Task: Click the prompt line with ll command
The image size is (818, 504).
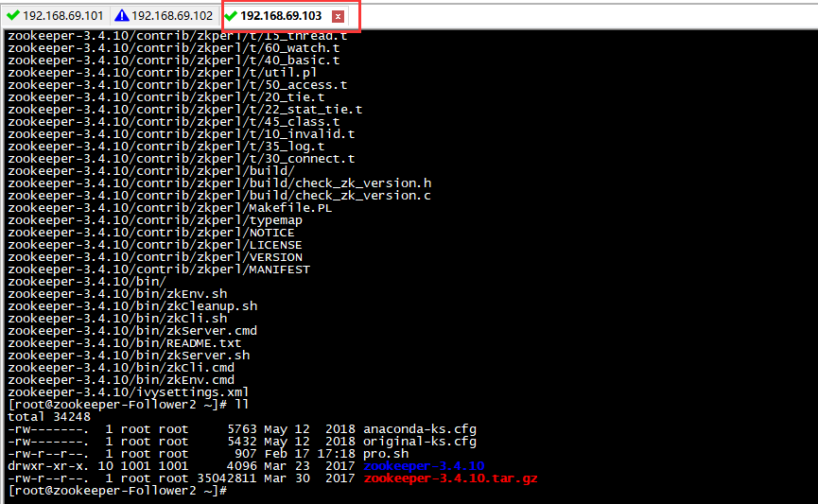Action: click(x=129, y=405)
